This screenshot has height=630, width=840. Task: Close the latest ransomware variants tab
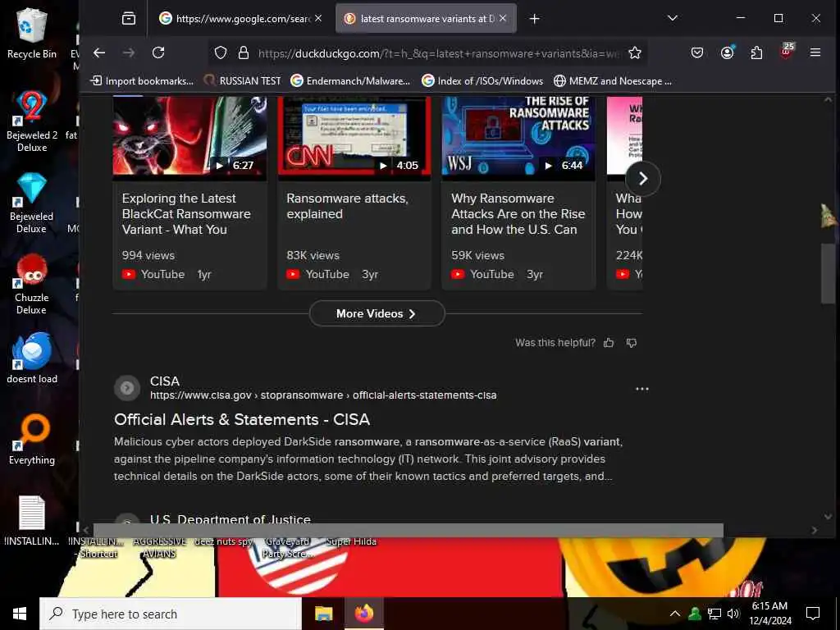click(x=503, y=18)
